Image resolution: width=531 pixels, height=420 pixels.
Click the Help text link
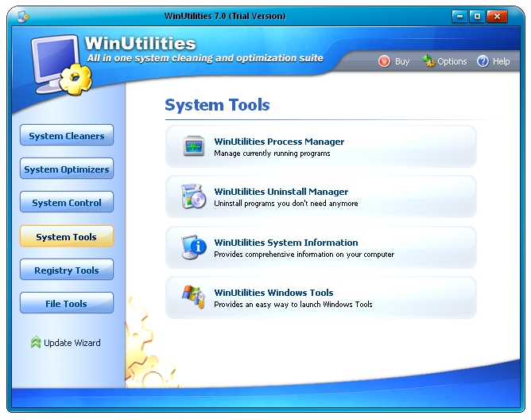pyautogui.click(x=502, y=61)
